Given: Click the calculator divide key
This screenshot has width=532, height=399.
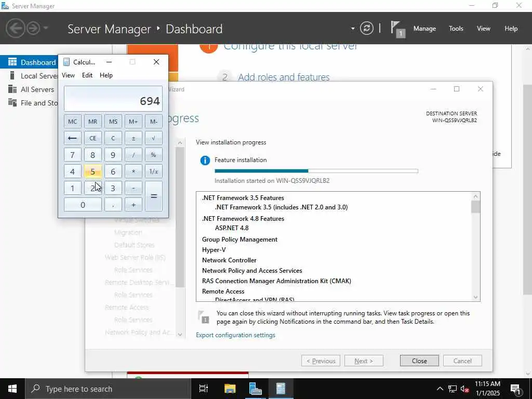Looking at the screenshot, I should 134,155.
